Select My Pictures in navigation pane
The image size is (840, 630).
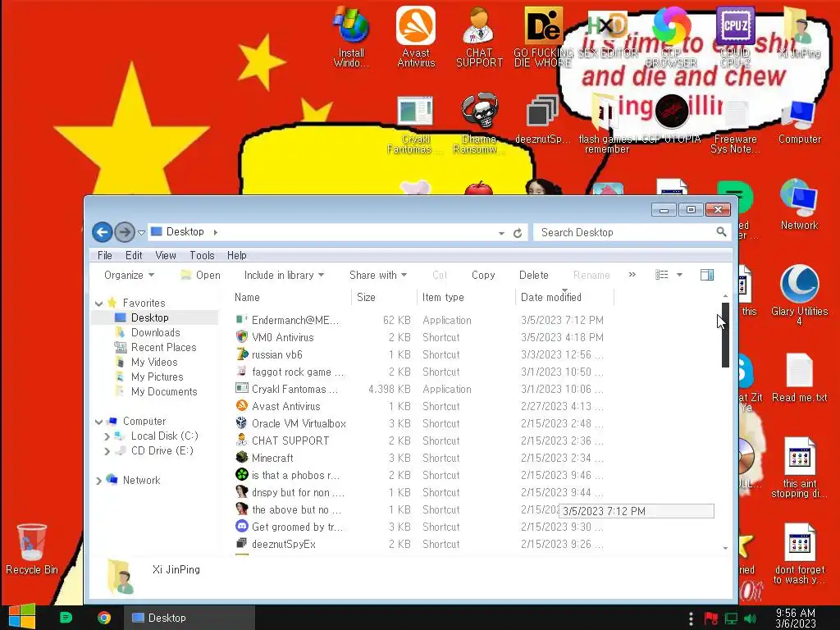pos(149,377)
